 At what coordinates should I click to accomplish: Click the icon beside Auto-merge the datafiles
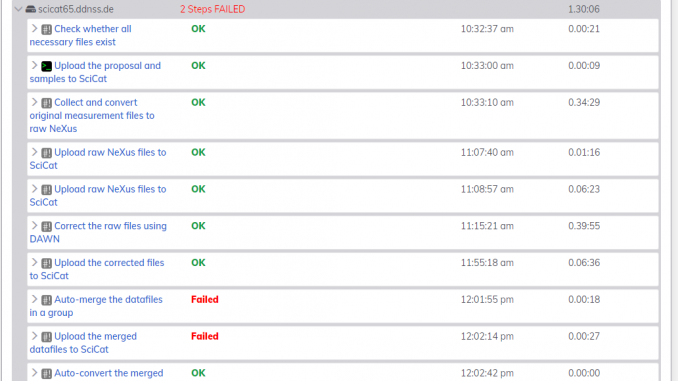46,300
